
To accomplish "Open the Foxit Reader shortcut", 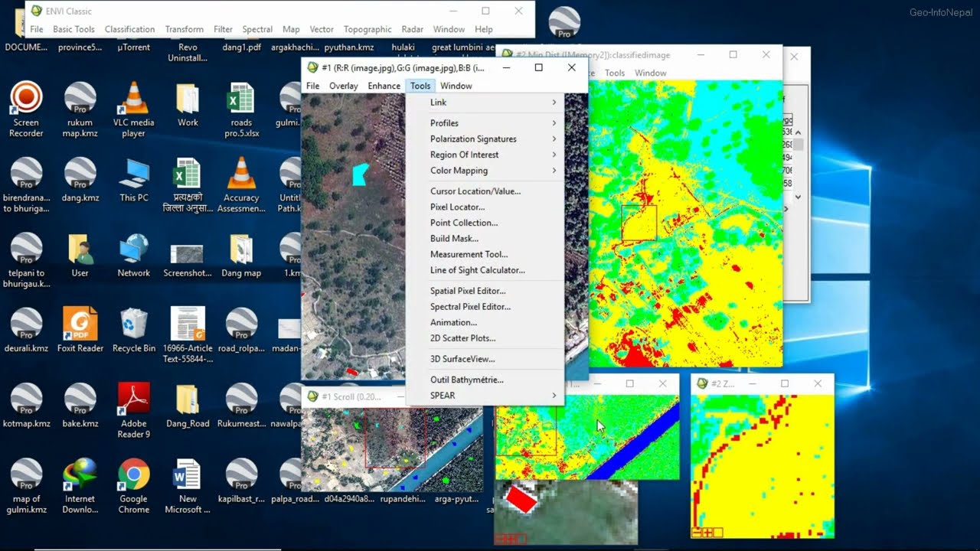I will pos(80,330).
